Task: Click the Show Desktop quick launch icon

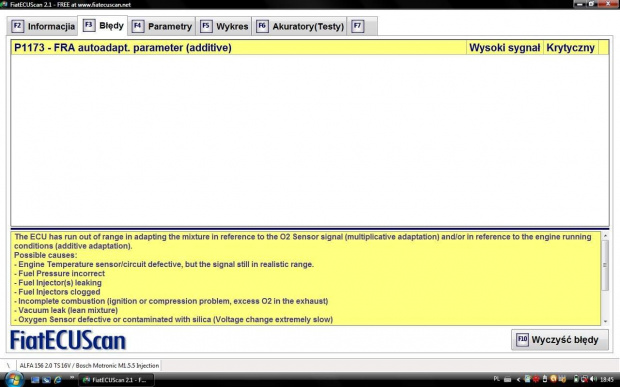Action: point(35,380)
